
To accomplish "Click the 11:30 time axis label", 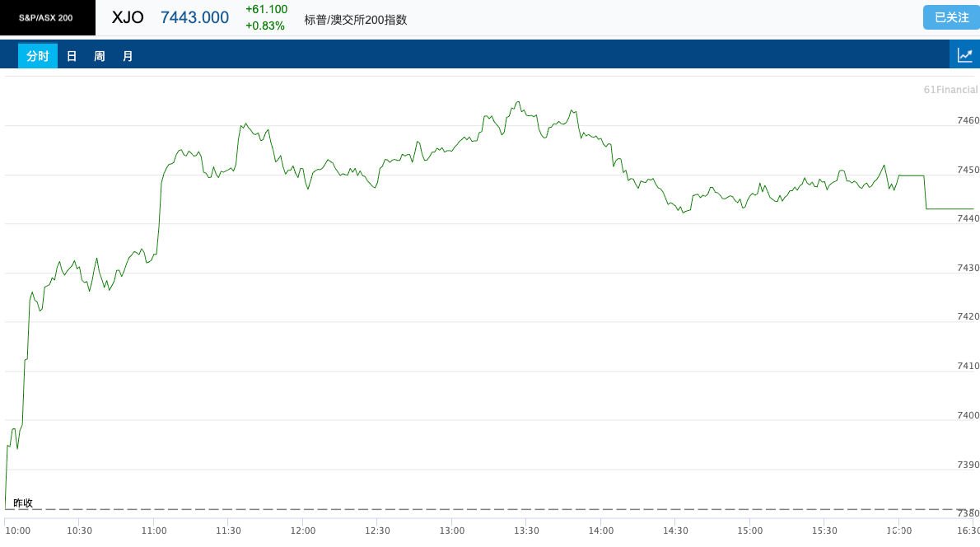I will (x=228, y=531).
